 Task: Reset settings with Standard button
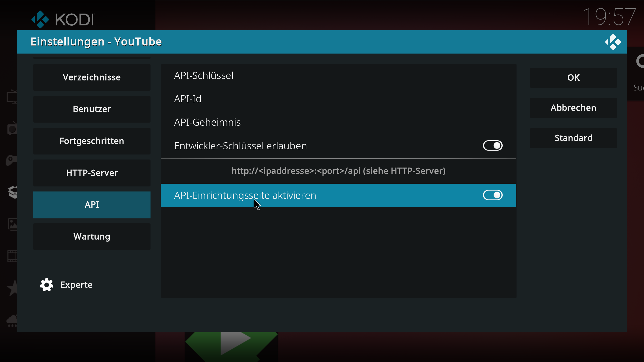(573, 138)
